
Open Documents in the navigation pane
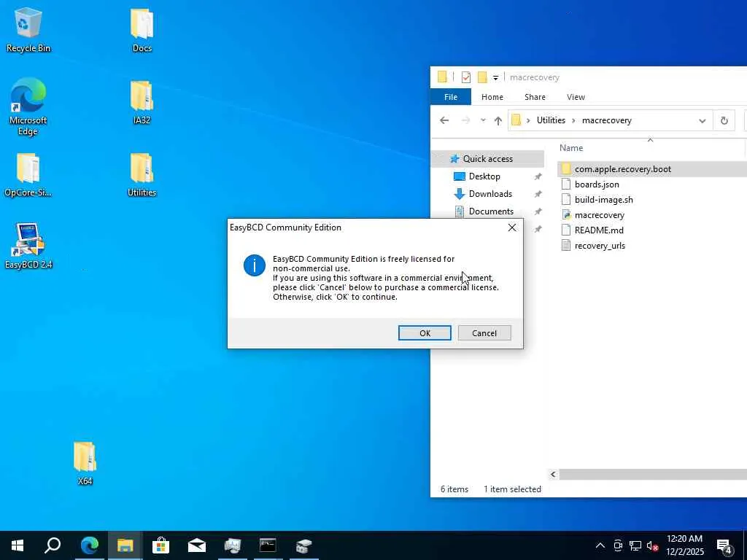pyautogui.click(x=491, y=211)
